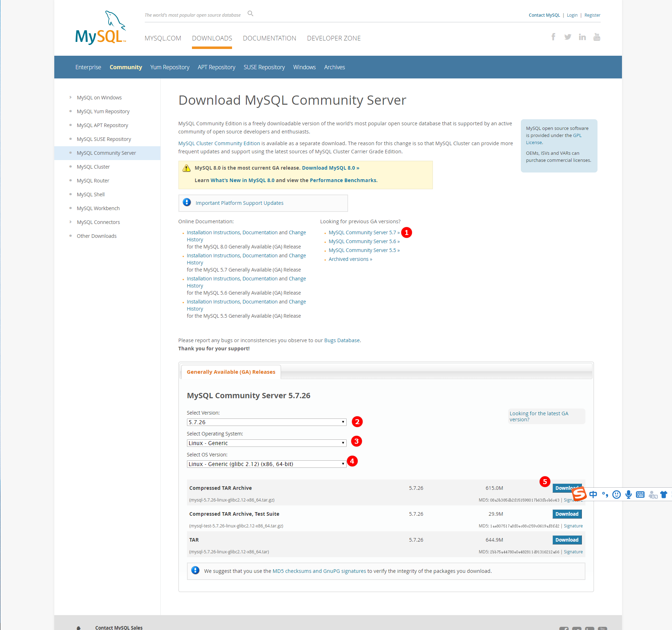Open voice input via Sogou microphone icon
The width and height of the screenshot is (672, 630).
pyautogui.click(x=628, y=494)
